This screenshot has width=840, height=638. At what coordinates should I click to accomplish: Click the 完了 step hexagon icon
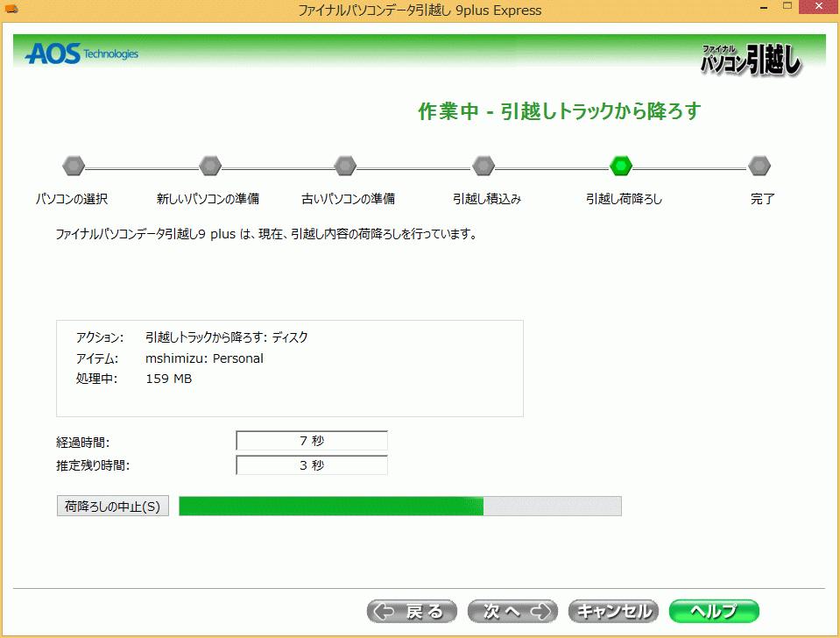pyautogui.click(x=759, y=166)
